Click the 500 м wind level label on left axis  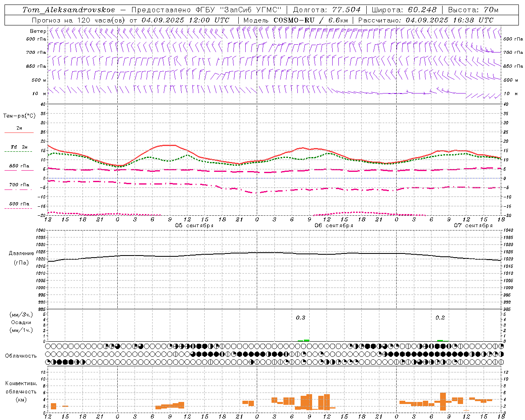pos(39,80)
